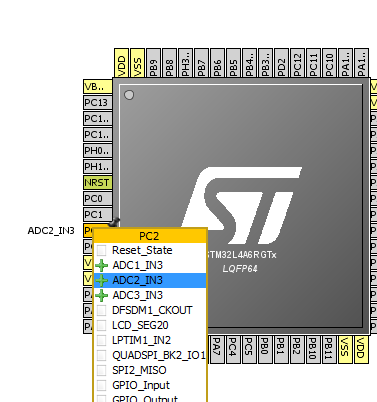Choose the highlighted ADC2_IN3 entry
Screen dimensions: 377x402
tap(150, 280)
